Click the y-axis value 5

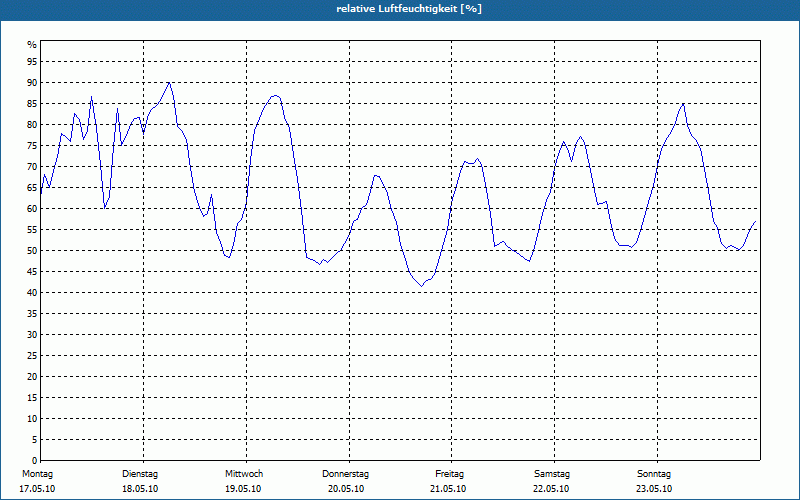click(x=35, y=440)
